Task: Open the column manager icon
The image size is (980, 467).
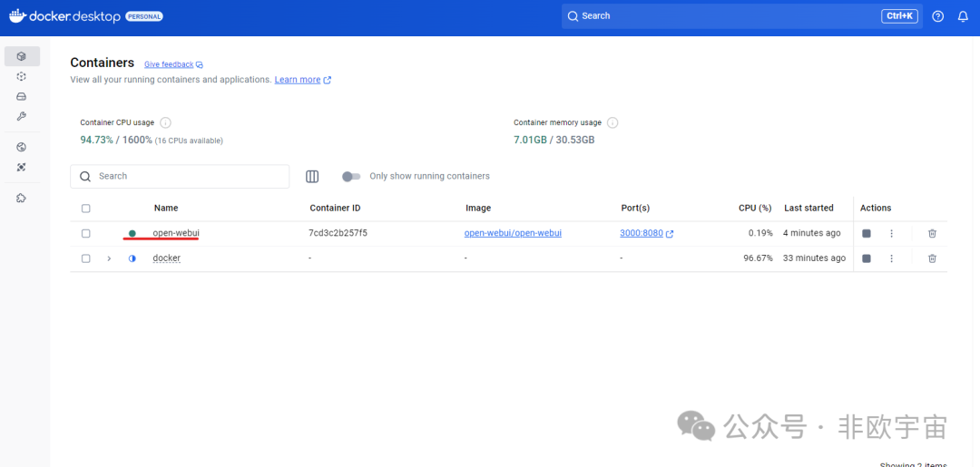Action: (x=312, y=177)
